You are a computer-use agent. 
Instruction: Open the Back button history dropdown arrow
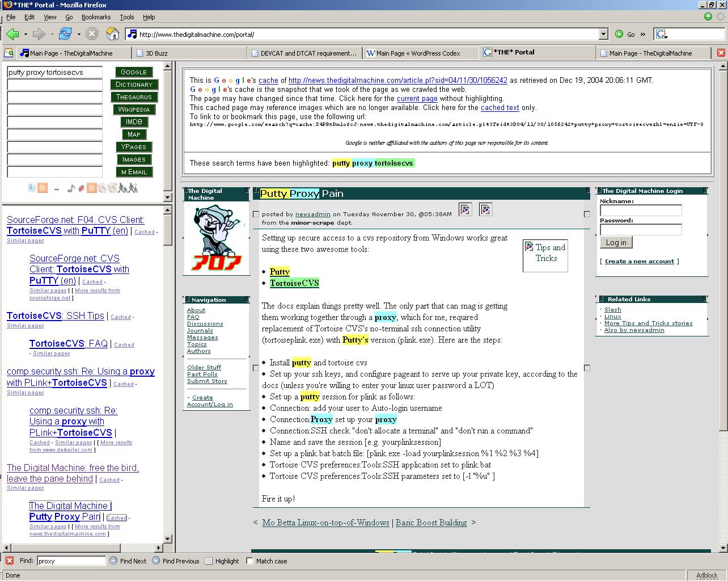26,34
